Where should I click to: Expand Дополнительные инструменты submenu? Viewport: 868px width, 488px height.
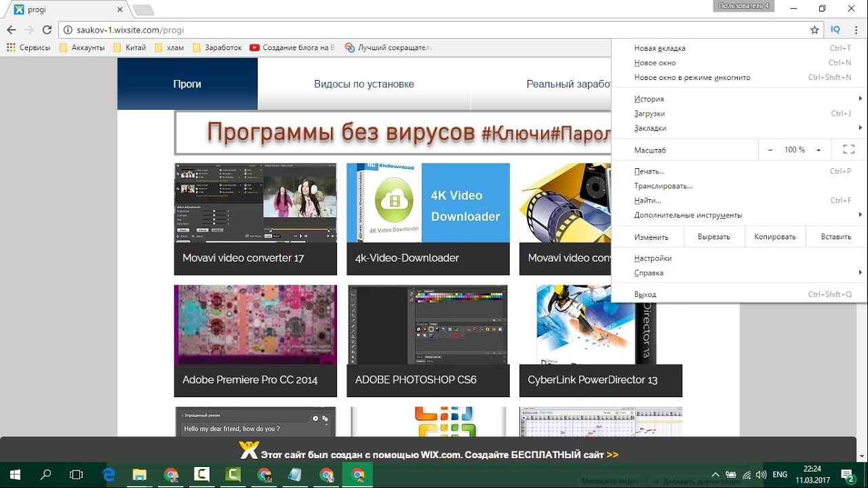[739, 215]
